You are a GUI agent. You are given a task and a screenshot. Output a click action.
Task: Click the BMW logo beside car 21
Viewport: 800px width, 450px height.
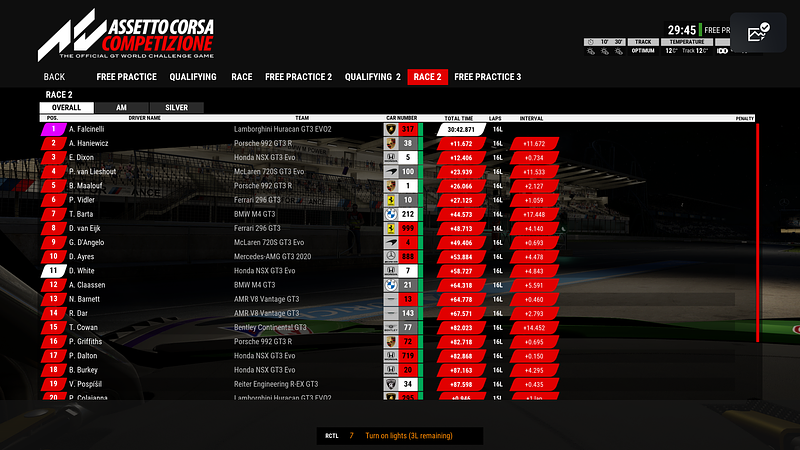click(x=391, y=285)
